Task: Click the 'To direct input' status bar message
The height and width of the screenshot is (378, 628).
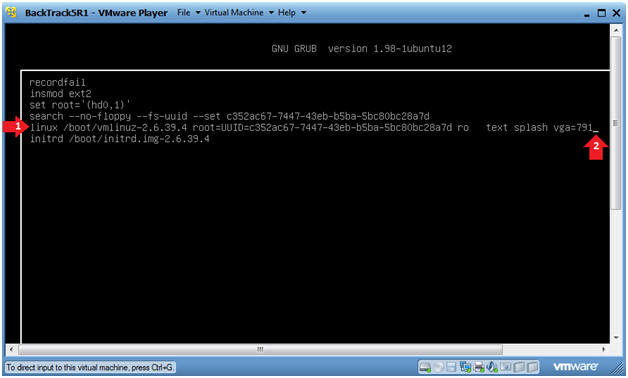Action: [x=90, y=367]
